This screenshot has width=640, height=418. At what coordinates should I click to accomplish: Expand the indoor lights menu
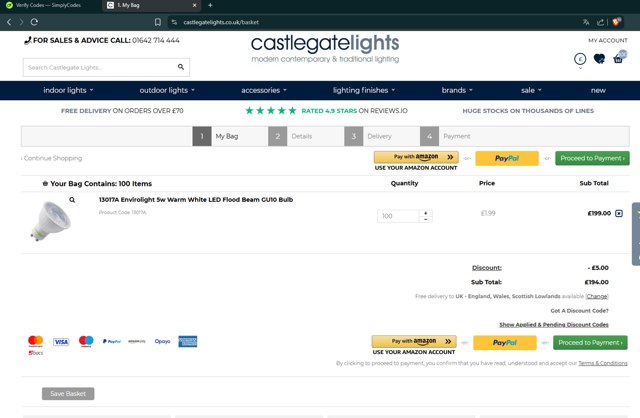(x=68, y=90)
